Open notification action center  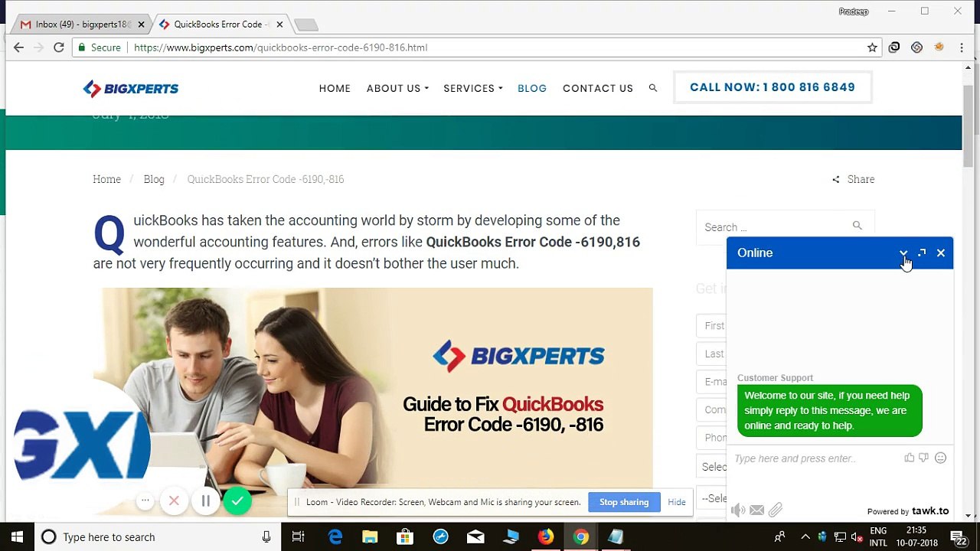click(958, 537)
